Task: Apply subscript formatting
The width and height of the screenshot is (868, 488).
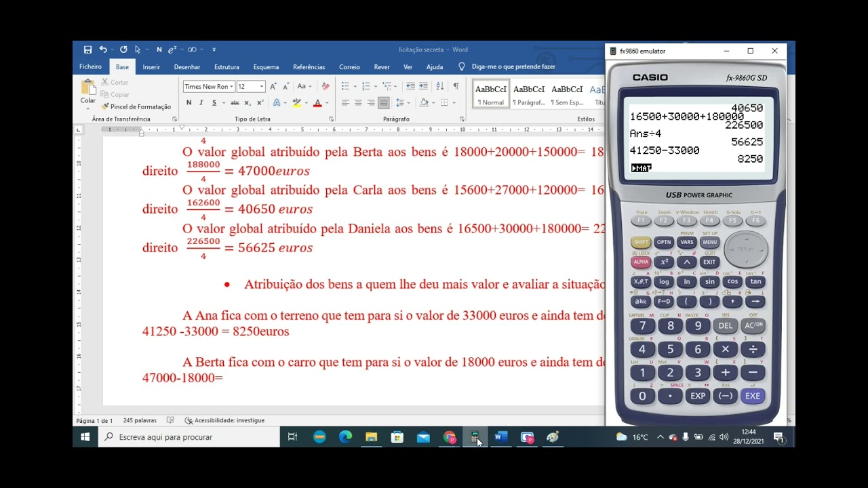Action: coord(248,103)
